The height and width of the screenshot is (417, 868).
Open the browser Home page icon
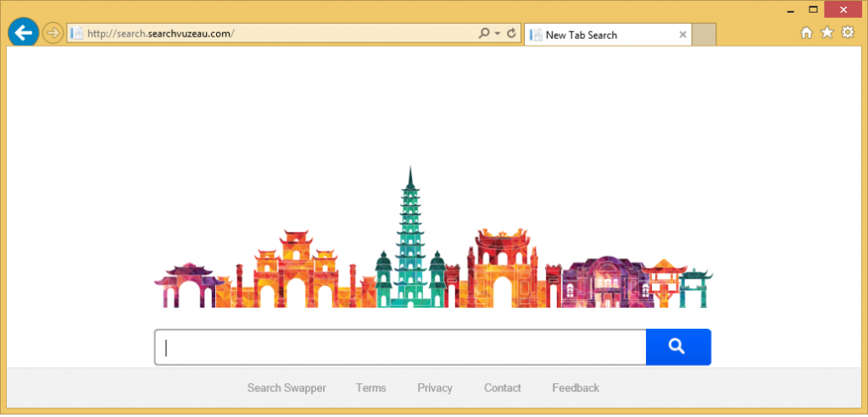pyautogui.click(x=806, y=33)
